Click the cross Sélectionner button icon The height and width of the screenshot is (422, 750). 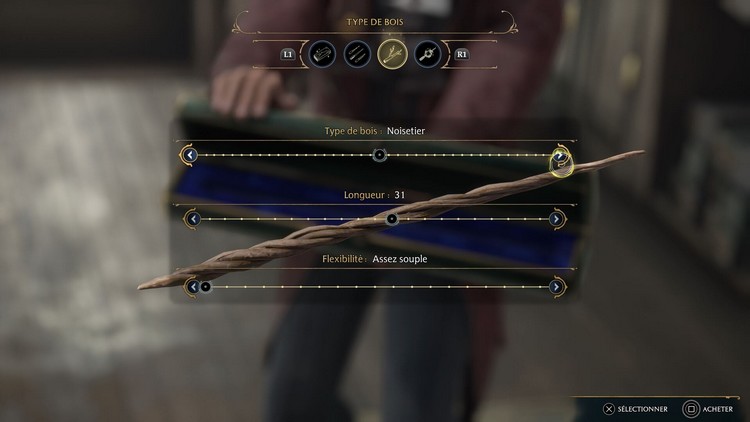[x=608, y=409]
